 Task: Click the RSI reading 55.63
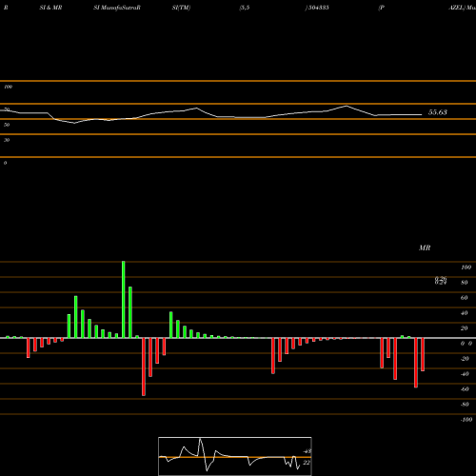click(x=438, y=112)
